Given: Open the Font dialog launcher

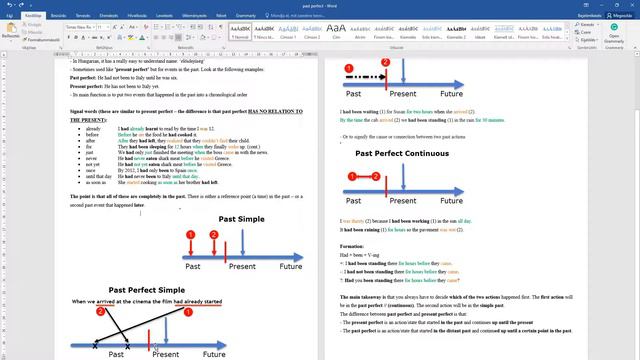Looking at the screenshot, I should pos(148,48).
